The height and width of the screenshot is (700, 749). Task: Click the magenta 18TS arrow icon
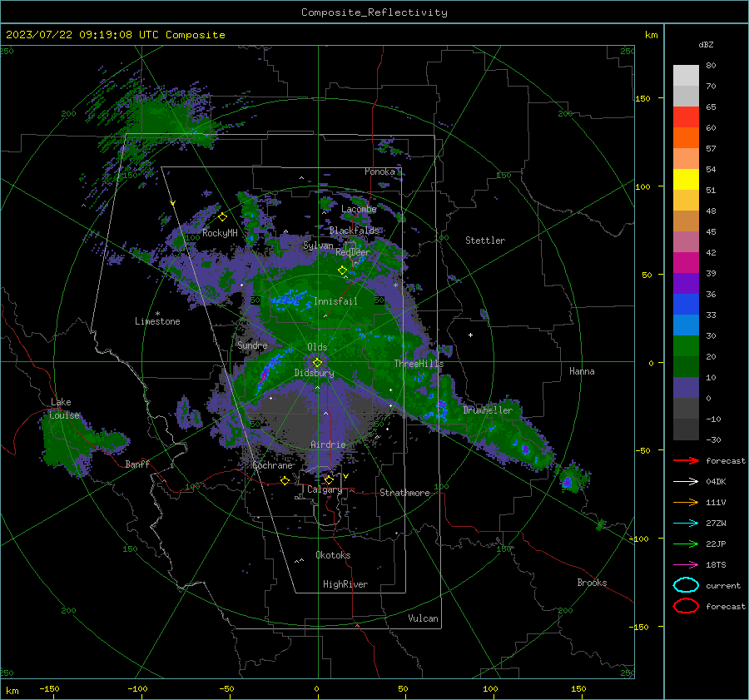click(x=686, y=565)
